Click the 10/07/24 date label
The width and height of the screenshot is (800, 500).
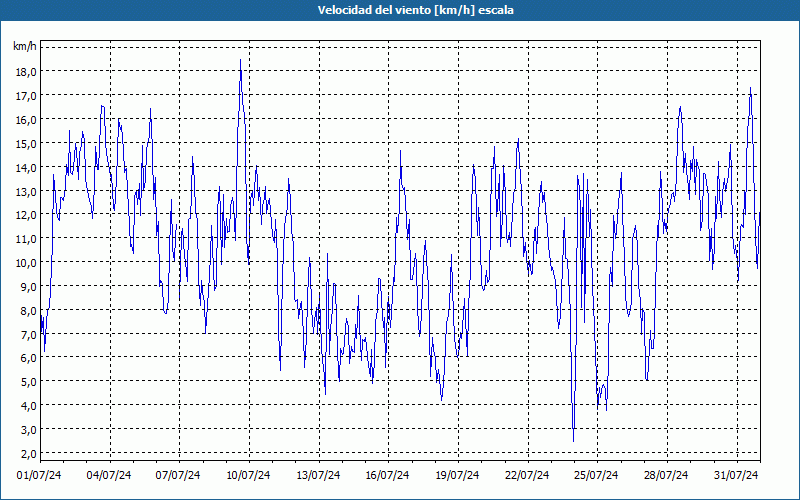248,476
